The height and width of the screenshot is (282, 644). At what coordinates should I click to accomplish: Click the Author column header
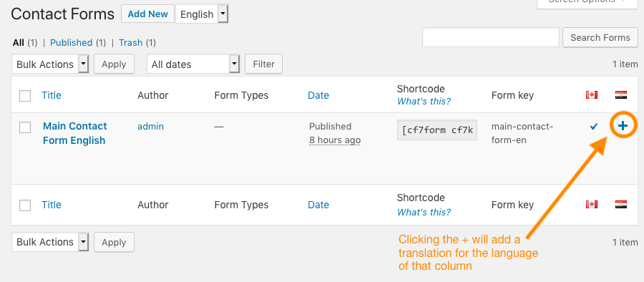click(153, 95)
